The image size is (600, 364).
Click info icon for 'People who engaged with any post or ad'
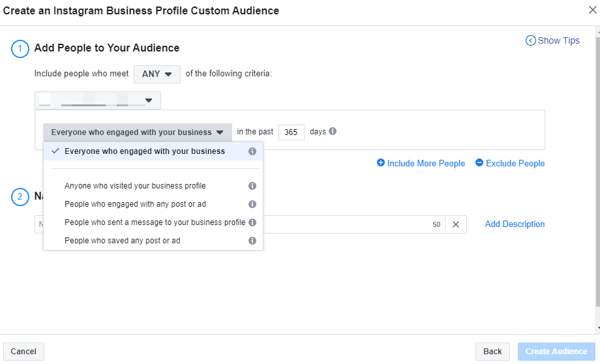point(252,204)
